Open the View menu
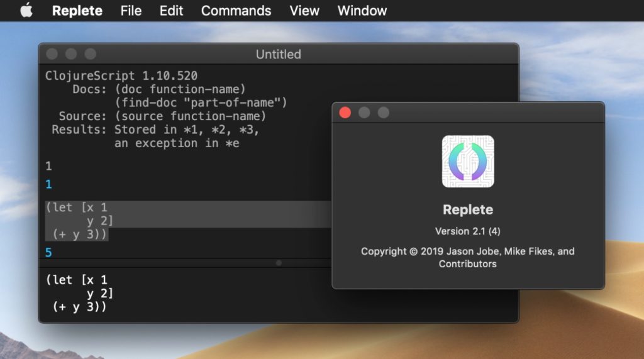This screenshot has height=359, width=644. tap(304, 11)
